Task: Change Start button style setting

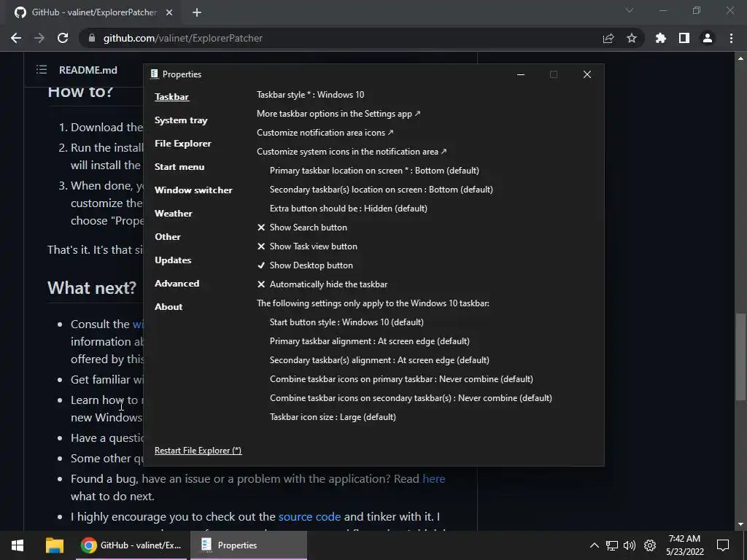Action: tap(347, 322)
